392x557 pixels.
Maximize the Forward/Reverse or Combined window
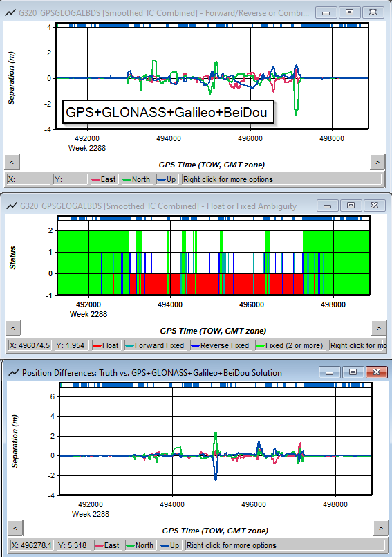tap(349, 12)
